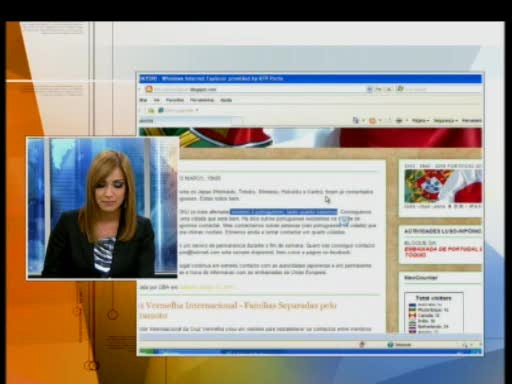Click the highlighted blue text in the post
This screenshot has height=384, width=512.
(284, 212)
